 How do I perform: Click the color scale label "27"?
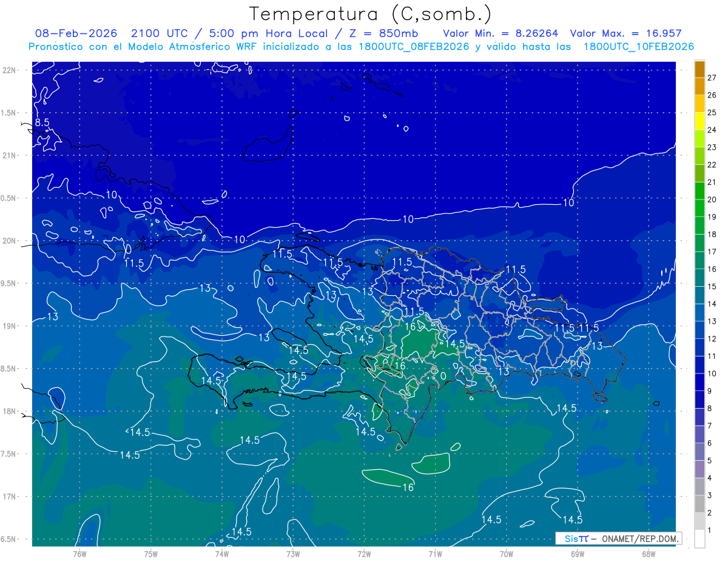pyautogui.click(x=712, y=78)
